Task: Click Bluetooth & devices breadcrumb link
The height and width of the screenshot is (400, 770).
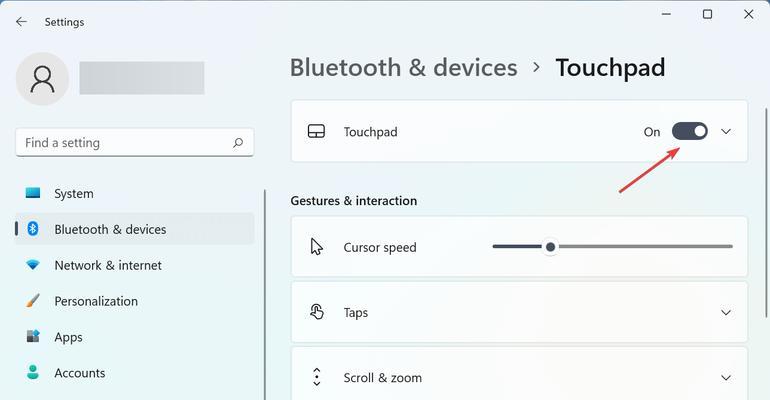Action: pos(404,67)
